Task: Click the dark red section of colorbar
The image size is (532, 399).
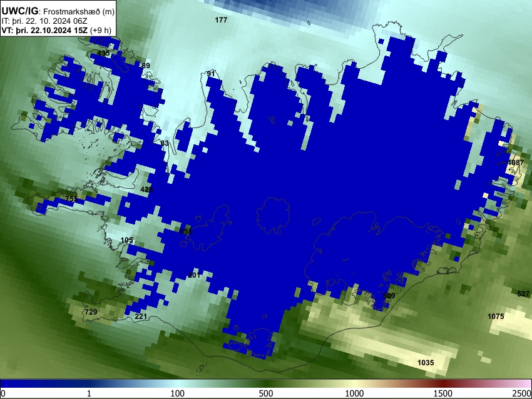Action: [443, 383]
